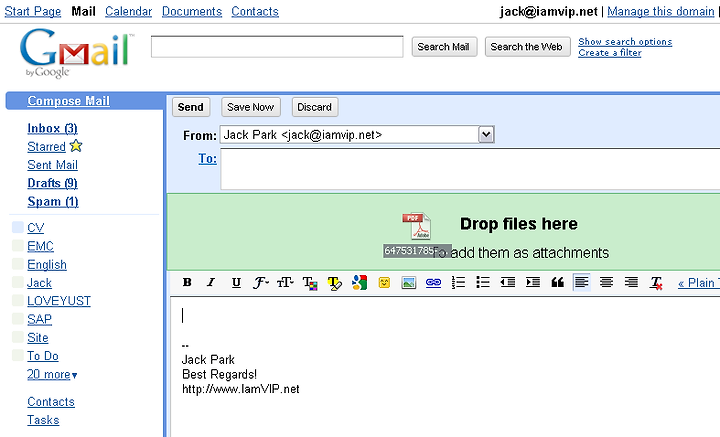Click in the search mail input box
This screenshot has width=720, height=437.
tap(277, 47)
